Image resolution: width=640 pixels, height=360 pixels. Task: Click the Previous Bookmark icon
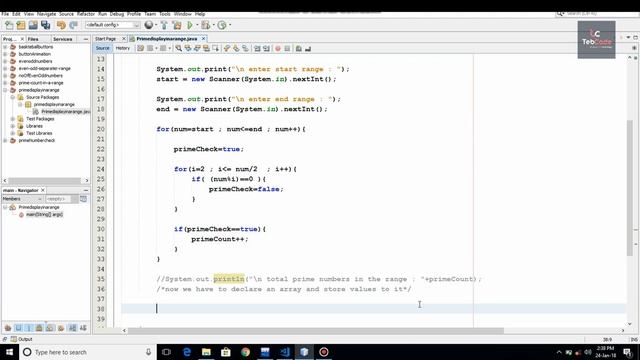pos(227,49)
